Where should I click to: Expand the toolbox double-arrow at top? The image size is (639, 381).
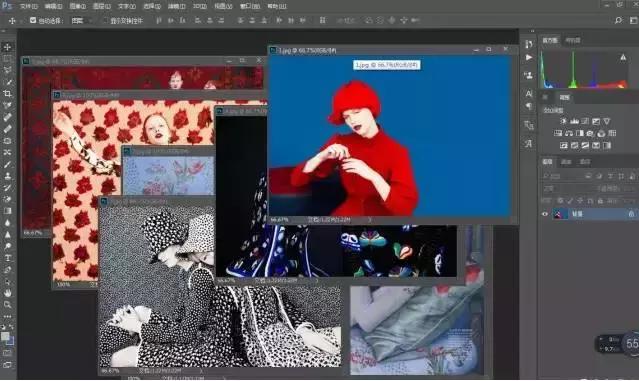point(3,31)
